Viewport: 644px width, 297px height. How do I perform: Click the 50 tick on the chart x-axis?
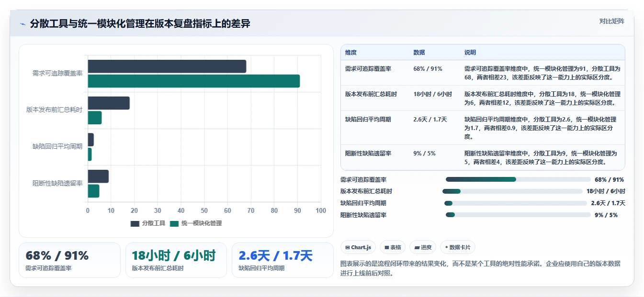click(204, 210)
